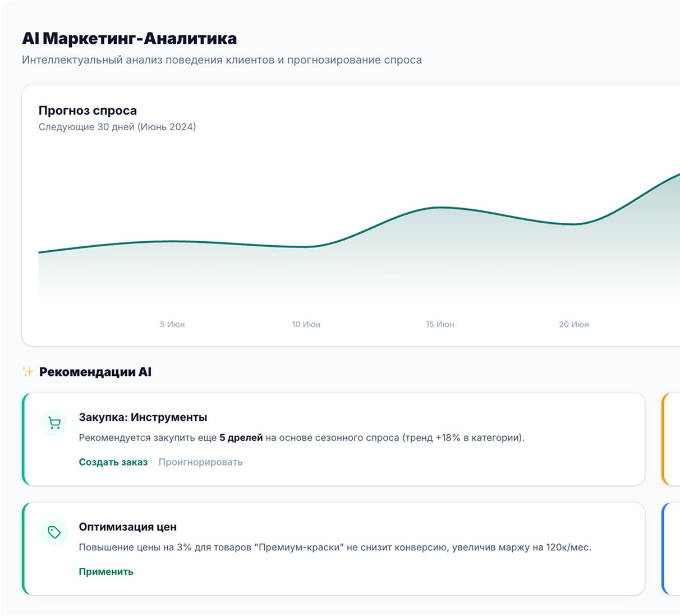Screen dimensions: 680x616
Task: Click the bold 5 дрелей text
Action: coord(241,438)
